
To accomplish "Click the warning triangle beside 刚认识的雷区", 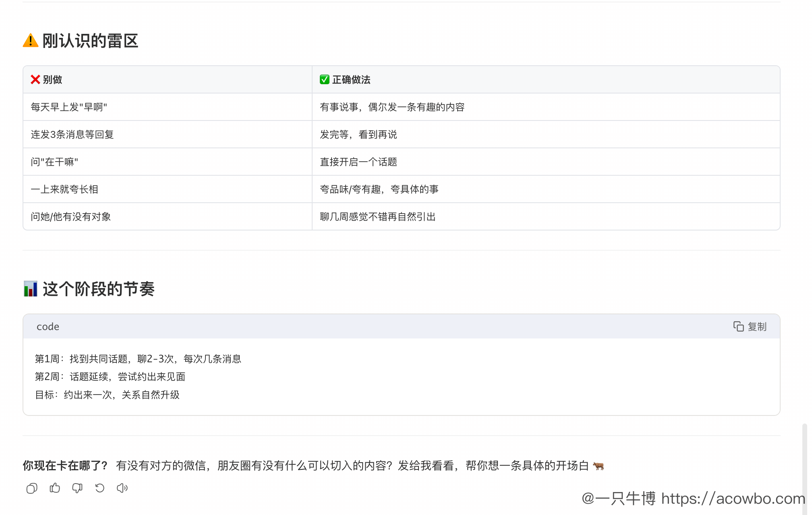I will (x=31, y=41).
